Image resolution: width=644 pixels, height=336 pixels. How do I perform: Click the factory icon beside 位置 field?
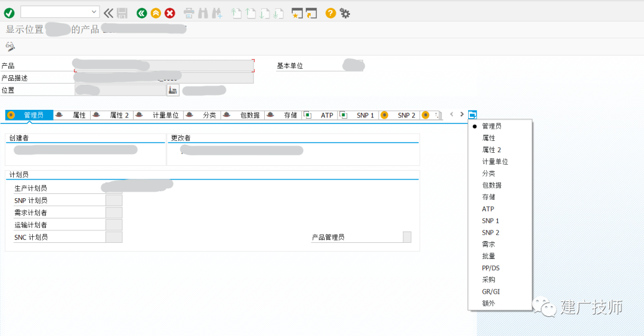[173, 90]
